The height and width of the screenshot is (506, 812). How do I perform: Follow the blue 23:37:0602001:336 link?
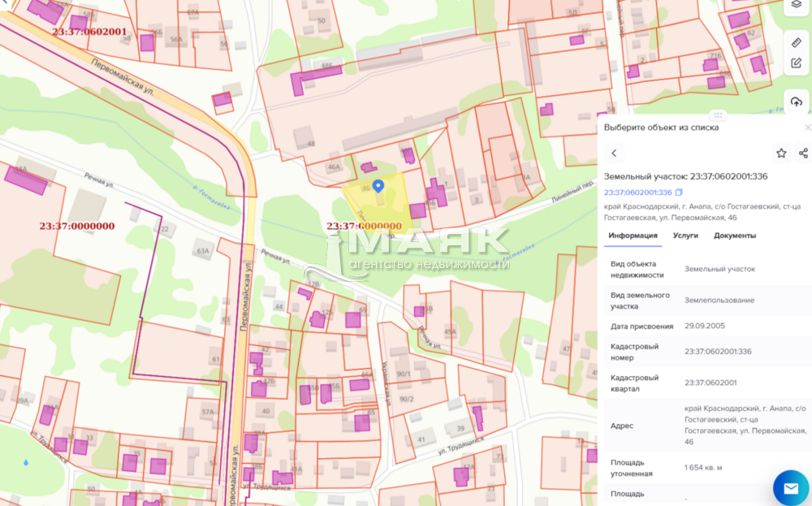(637, 192)
